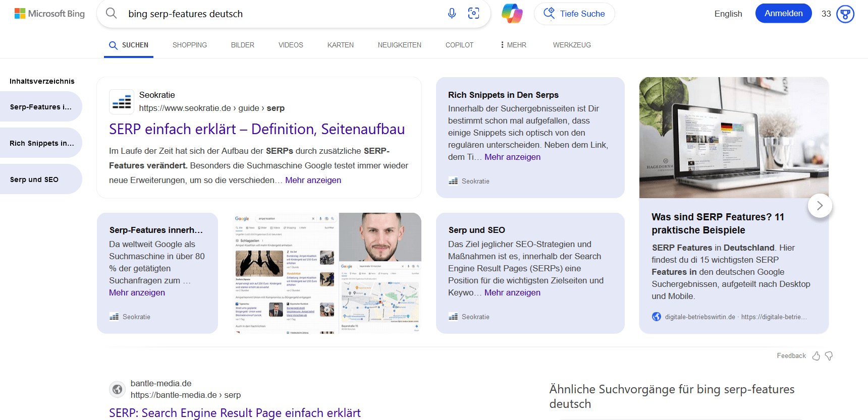
Task: Jump to Serp-Features in table of contents
Action: pos(41,106)
